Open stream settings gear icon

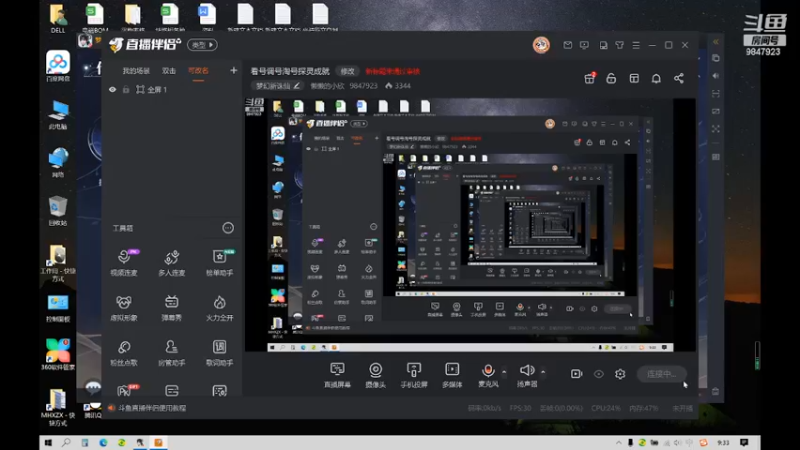(x=620, y=374)
